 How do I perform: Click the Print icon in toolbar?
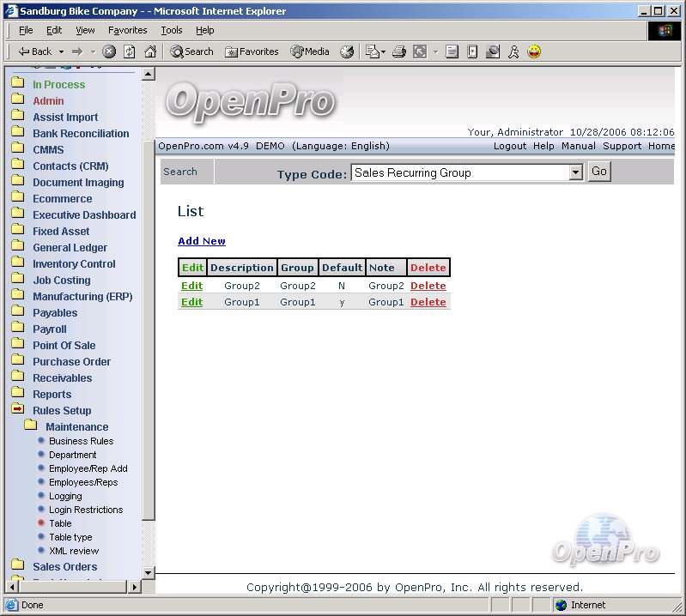(x=398, y=51)
